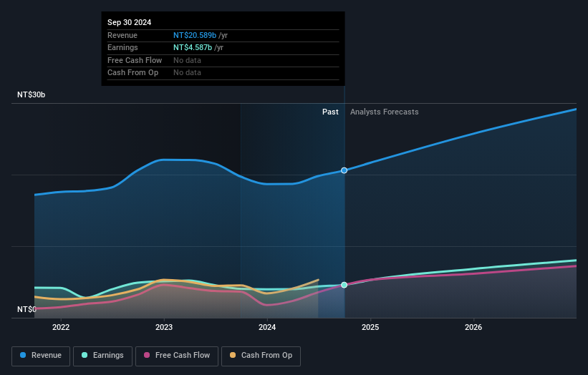Image resolution: width=588 pixels, height=375 pixels.
Task: Click the NT$4.587b earnings value
Action: [x=193, y=47]
